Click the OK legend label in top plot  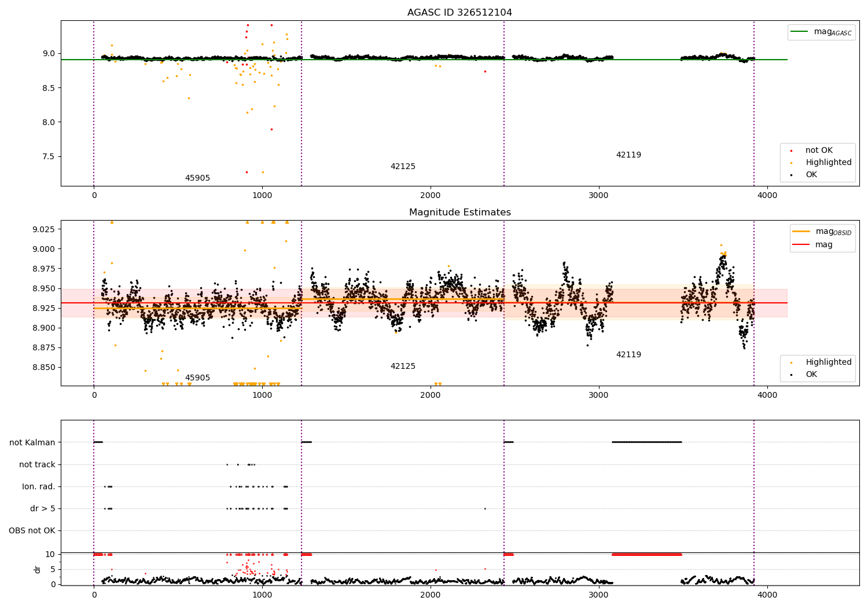click(811, 175)
